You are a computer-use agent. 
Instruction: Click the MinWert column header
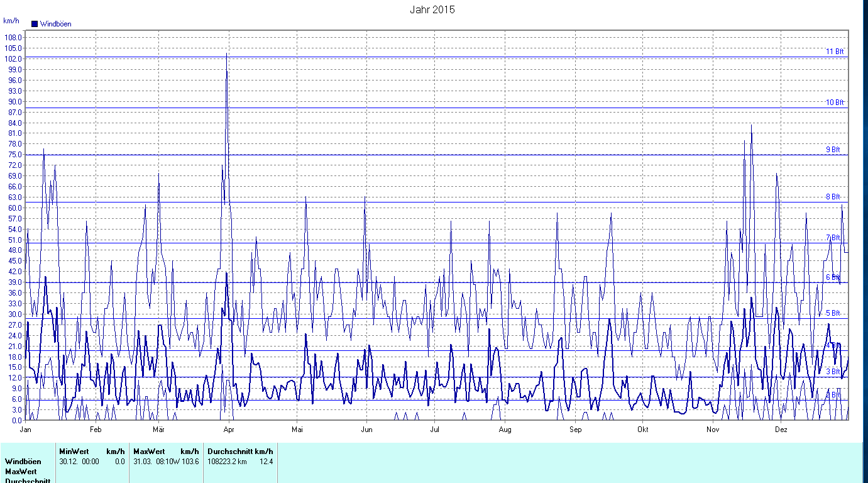point(74,452)
